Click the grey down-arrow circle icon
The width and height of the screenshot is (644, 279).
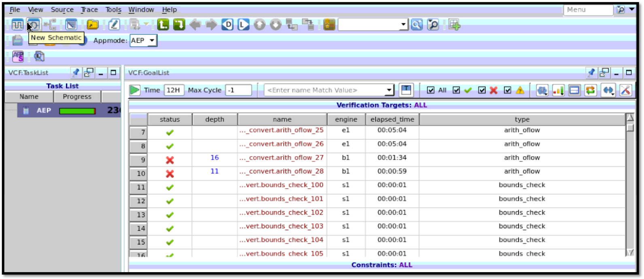pos(275,25)
